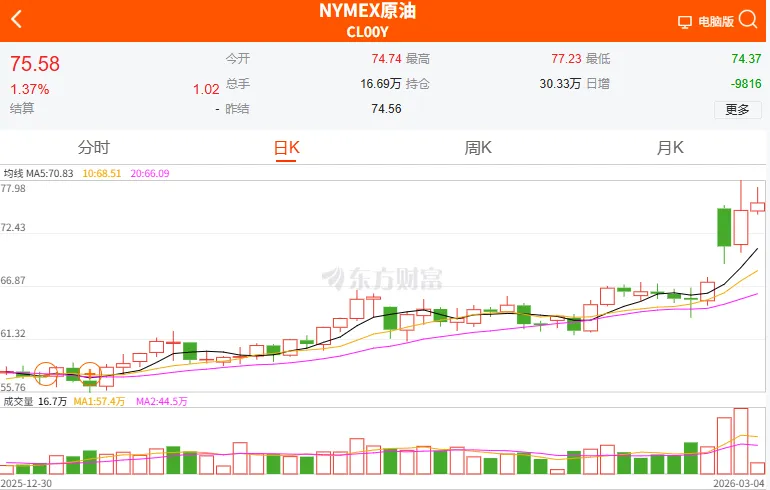This screenshot has width=770, height=490.
Task: Click today's open value 74.74
Action: (386, 59)
